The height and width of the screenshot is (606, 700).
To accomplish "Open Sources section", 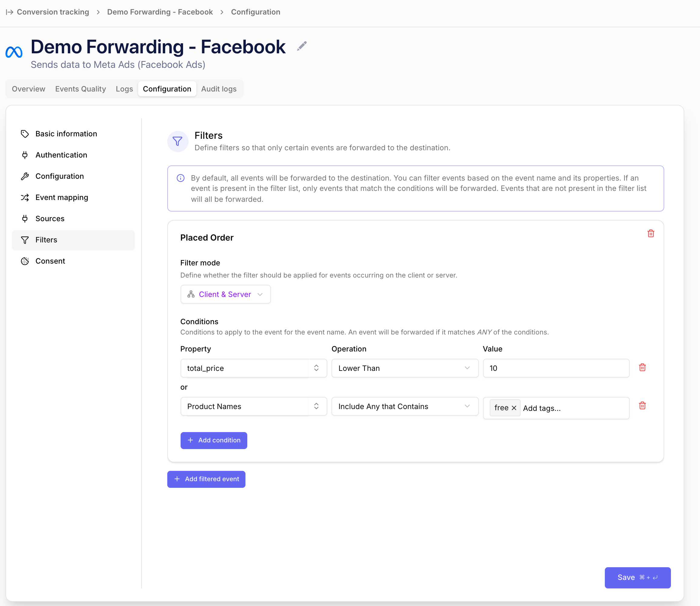I will [x=73, y=218].
